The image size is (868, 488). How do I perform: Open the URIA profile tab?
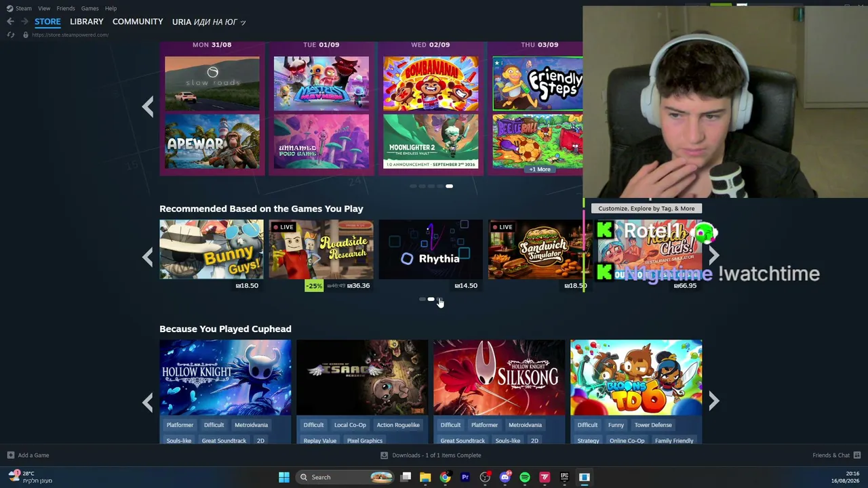tap(209, 22)
